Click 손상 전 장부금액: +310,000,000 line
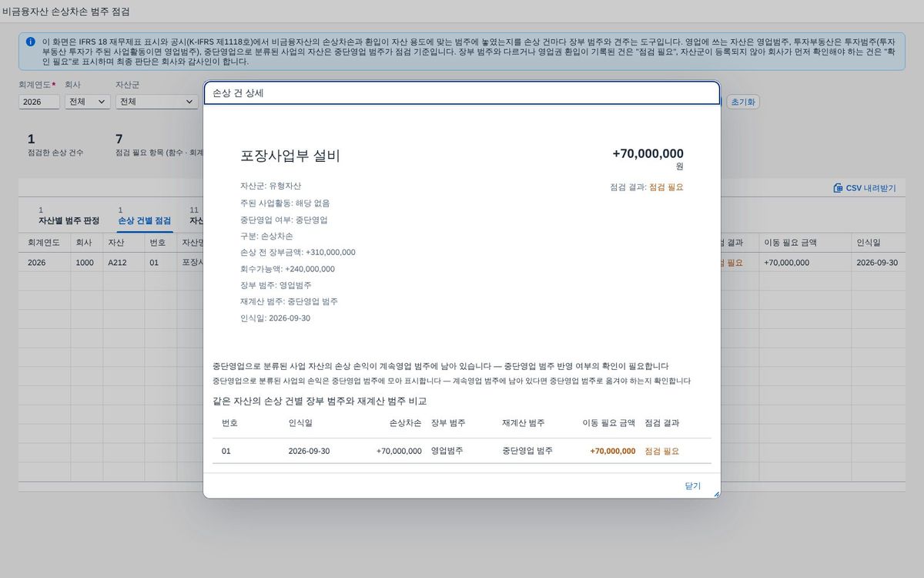This screenshot has height=578, width=924. [298, 252]
